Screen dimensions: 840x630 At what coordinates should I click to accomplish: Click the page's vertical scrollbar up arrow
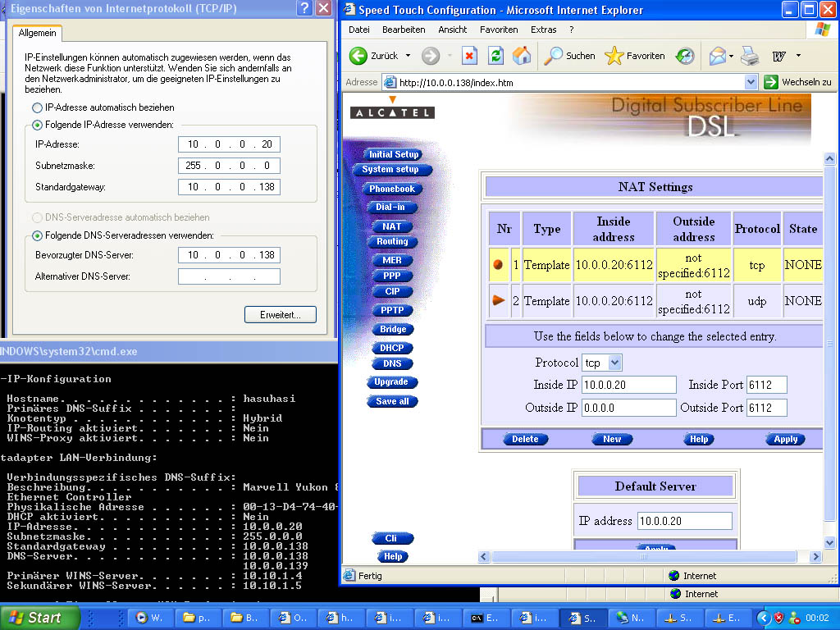[x=829, y=159]
